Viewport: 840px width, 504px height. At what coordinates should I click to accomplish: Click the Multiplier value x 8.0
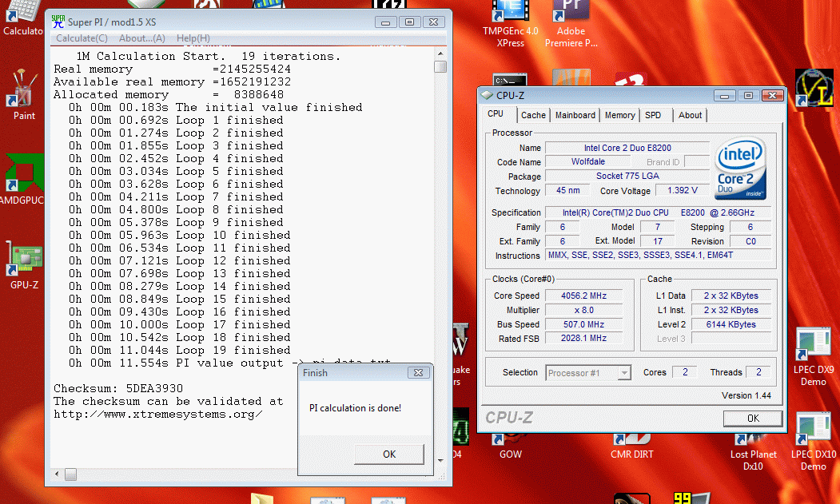click(584, 310)
